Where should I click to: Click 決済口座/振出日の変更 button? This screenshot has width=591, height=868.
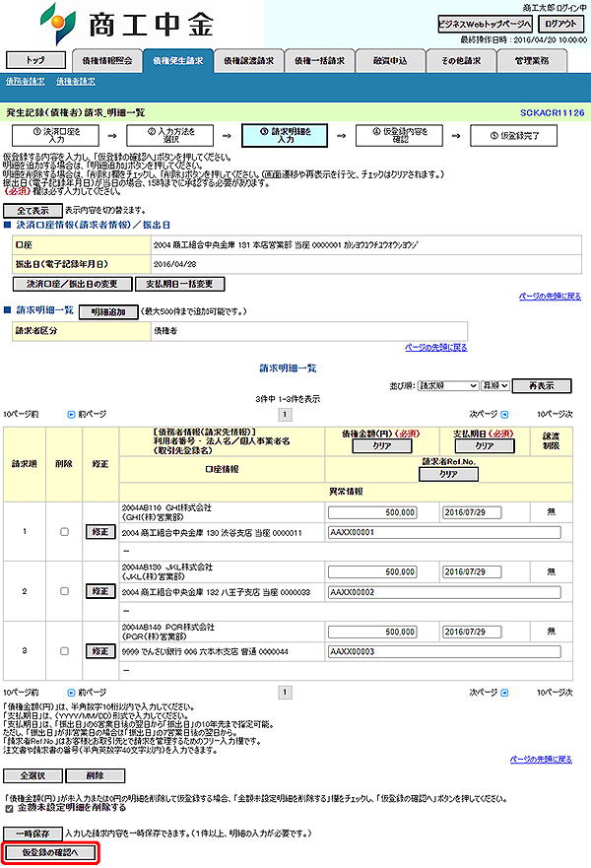click(x=72, y=284)
